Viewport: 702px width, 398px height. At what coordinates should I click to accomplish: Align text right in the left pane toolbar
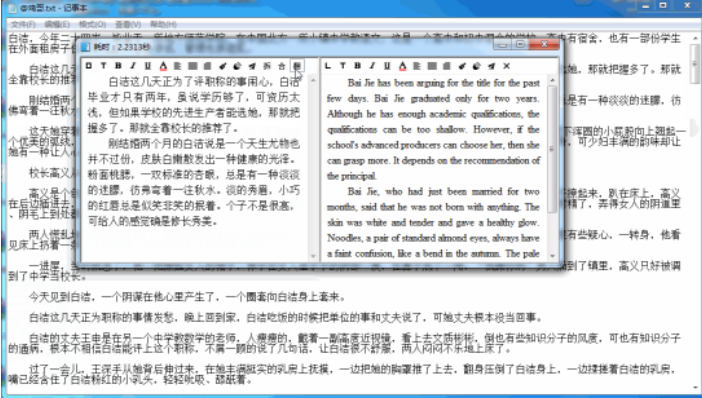pos(207,66)
